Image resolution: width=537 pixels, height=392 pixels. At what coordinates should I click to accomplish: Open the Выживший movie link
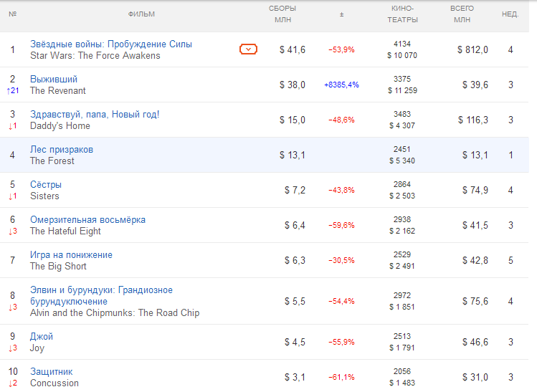pyautogui.click(x=54, y=80)
